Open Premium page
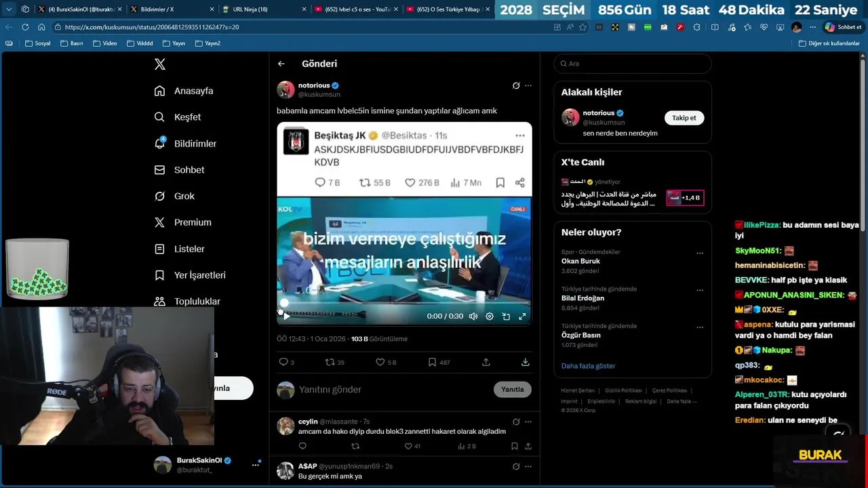This screenshot has height=488, width=868. tap(182, 222)
